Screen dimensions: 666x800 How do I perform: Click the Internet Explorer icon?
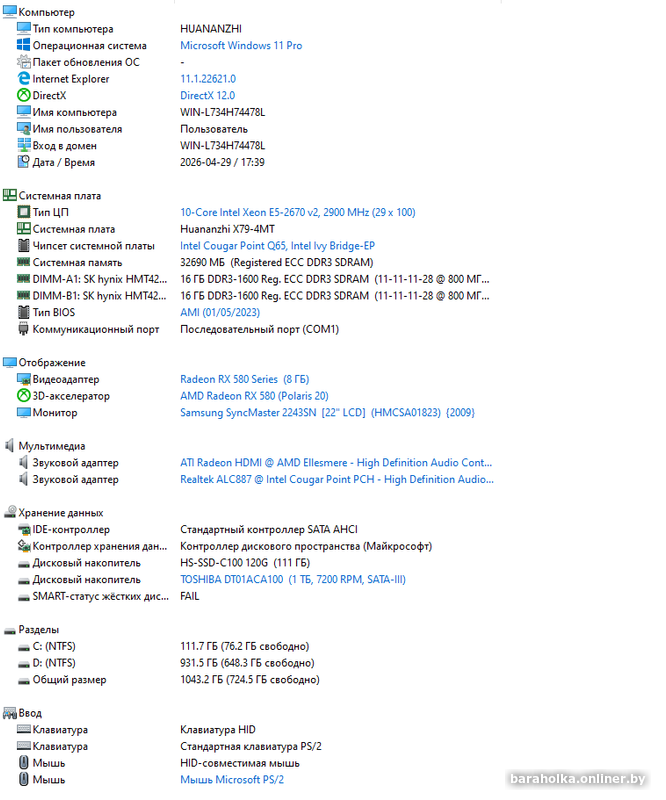tap(23, 79)
